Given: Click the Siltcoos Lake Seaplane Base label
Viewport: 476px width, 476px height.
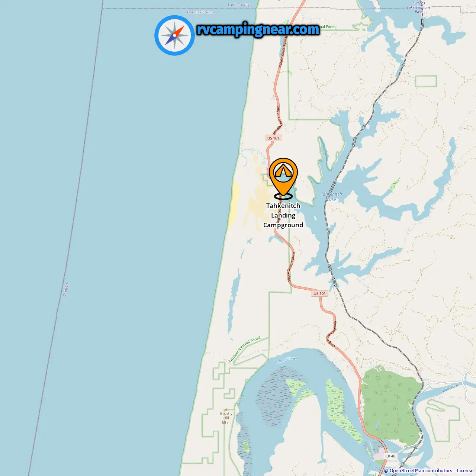Looking at the screenshot, I should click(x=419, y=7).
